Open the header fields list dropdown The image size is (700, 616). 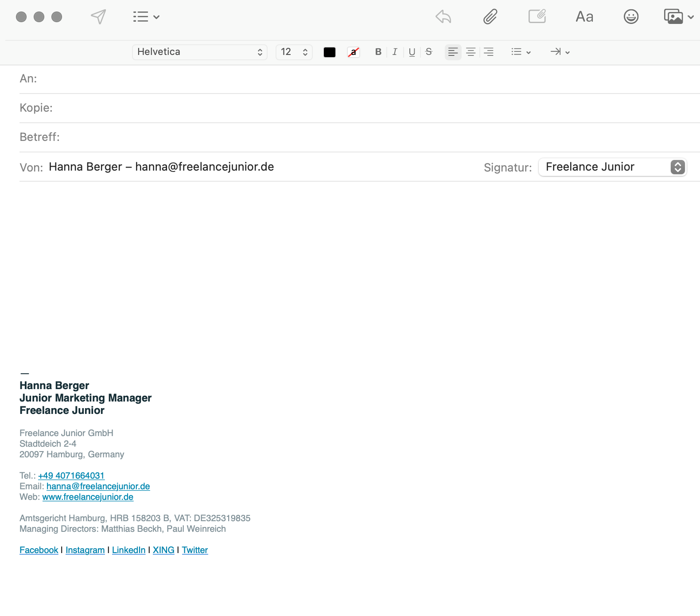[x=146, y=17]
